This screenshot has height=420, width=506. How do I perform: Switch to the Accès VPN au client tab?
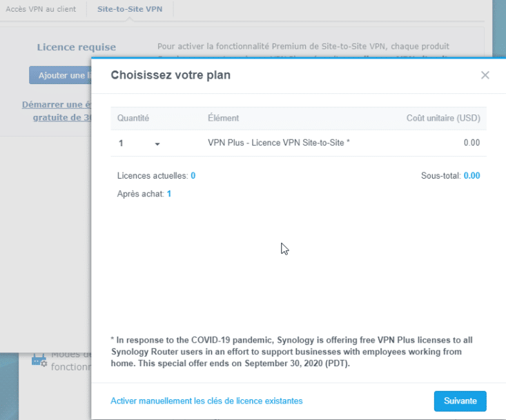41,10
